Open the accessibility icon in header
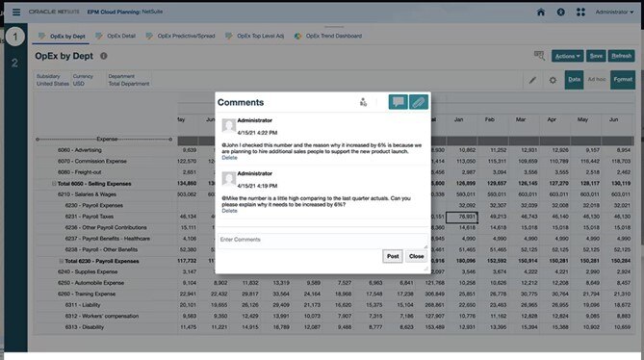The width and height of the screenshot is (644, 360). [x=560, y=12]
